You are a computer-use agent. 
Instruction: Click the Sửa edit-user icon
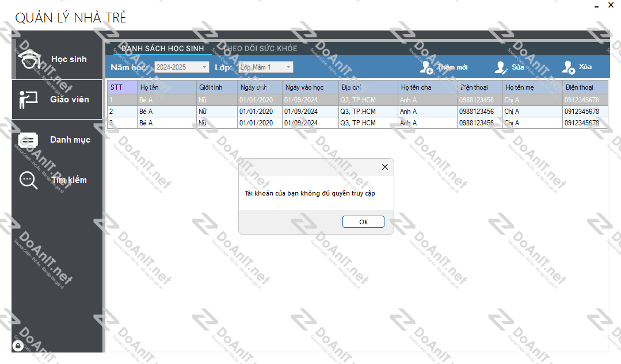pyautogui.click(x=501, y=67)
